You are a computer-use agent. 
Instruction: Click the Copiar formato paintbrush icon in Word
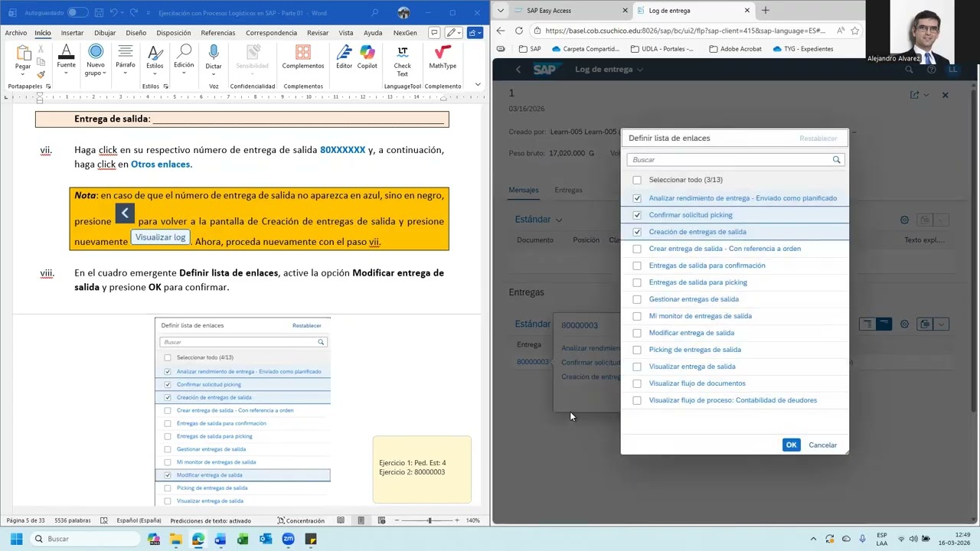pos(41,74)
